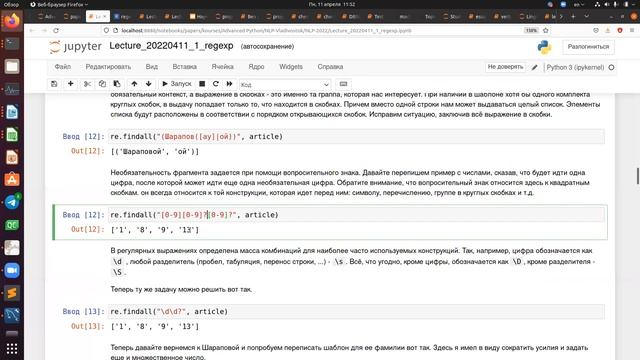The image size is (640, 360).
Task: Click the 150% zoom level badge
Action: pyautogui.click(x=531, y=31)
